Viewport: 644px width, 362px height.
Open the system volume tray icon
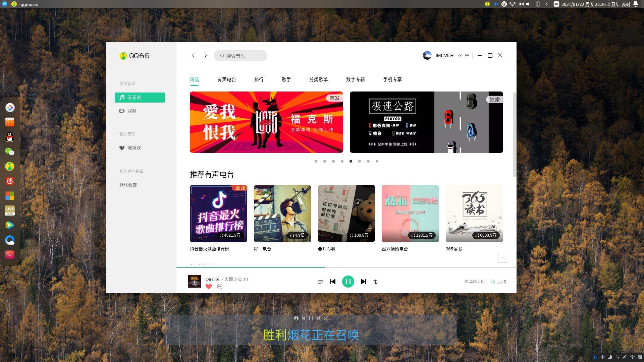pyautogui.click(x=529, y=4)
